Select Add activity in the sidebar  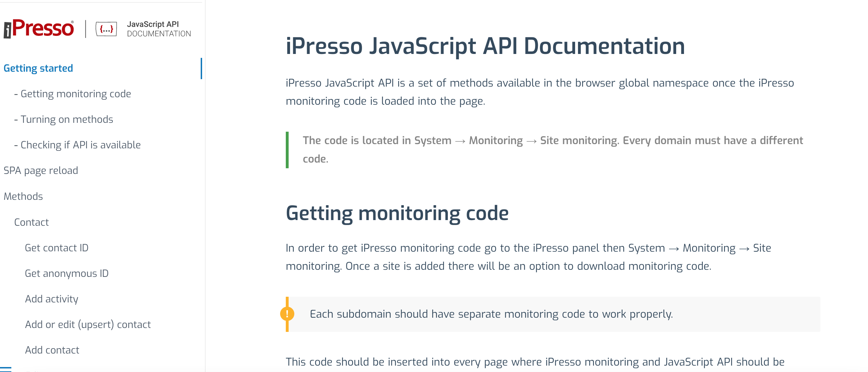pyautogui.click(x=52, y=299)
